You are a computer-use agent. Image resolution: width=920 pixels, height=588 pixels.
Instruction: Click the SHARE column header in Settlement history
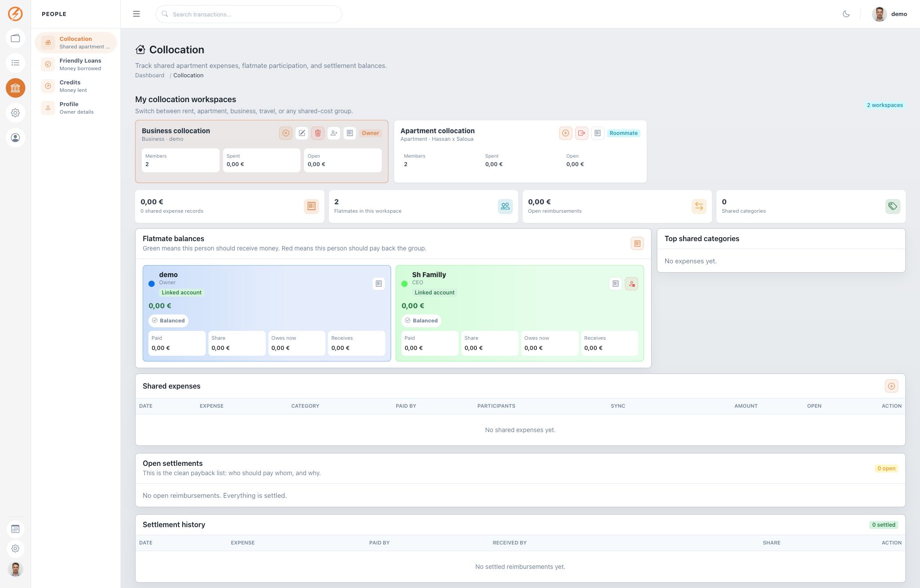click(x=772, y=543)
